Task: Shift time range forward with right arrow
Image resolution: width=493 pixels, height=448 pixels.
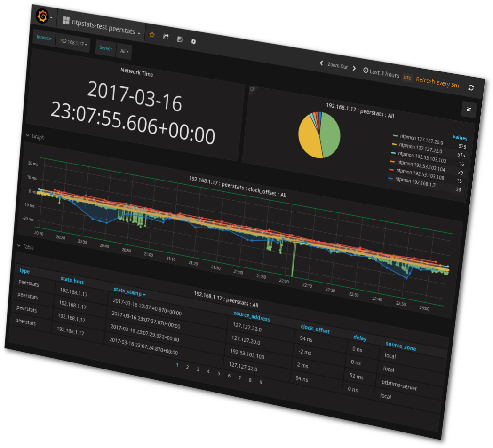Action: pos(354,69)
